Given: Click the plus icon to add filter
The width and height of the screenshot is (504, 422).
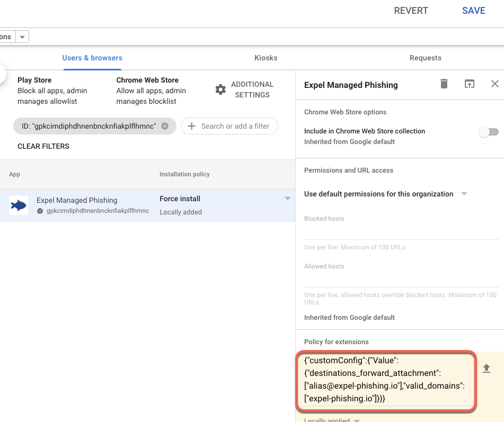Looking at the screenshot, I should tap(191, 126).
